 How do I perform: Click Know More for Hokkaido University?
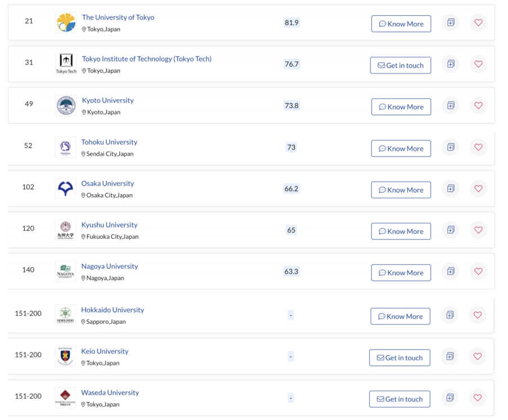(x=401, y=316)
